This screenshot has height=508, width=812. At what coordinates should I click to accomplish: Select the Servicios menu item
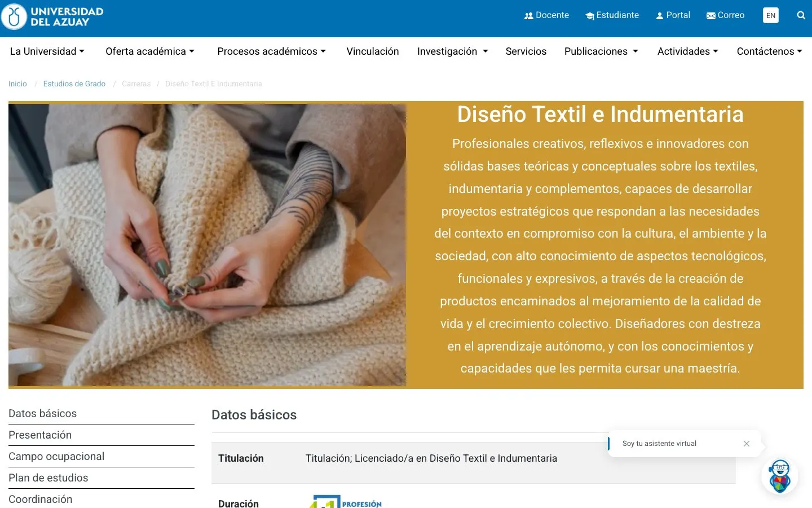(x=526, y=51)
